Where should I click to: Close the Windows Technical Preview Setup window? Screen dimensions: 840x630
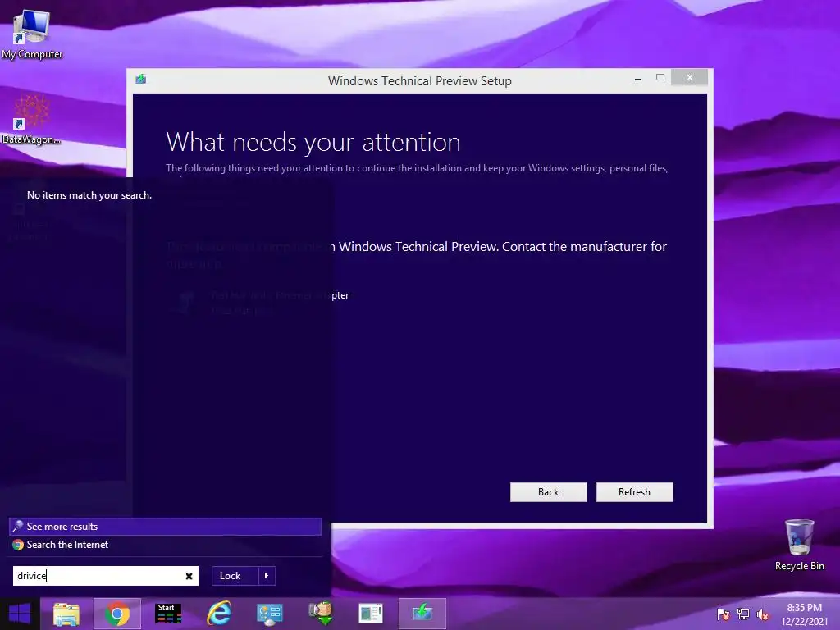(689, 78)
